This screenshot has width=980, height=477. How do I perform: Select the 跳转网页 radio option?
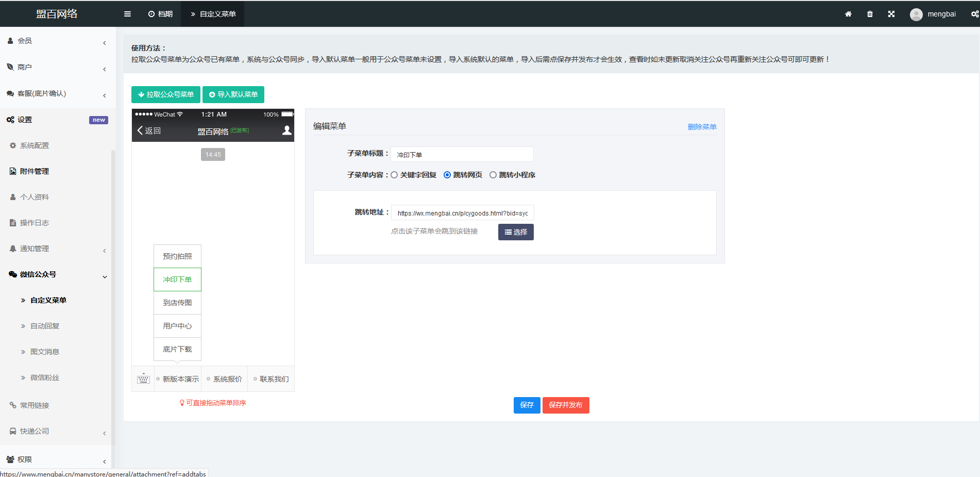[x=447, y=175]
